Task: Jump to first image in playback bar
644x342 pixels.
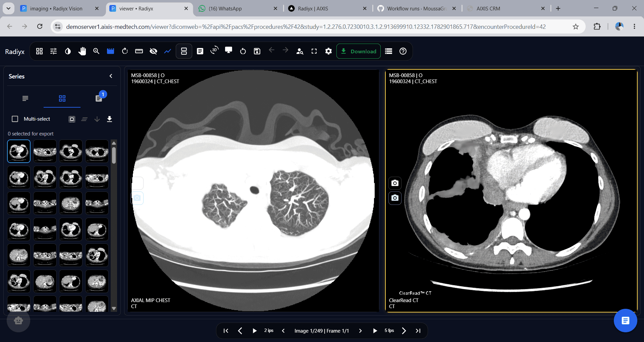Action: click(x=226, y=331)
